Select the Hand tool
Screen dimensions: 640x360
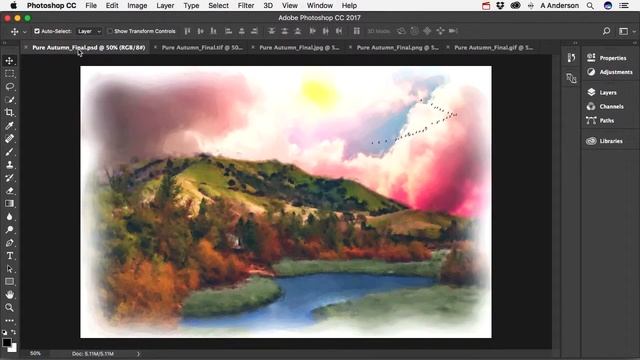9,294
